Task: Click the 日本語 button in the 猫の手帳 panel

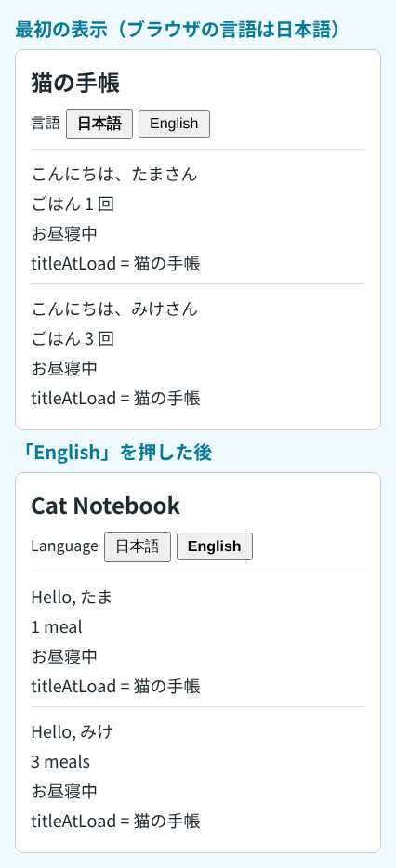Action: coord(99,124)
